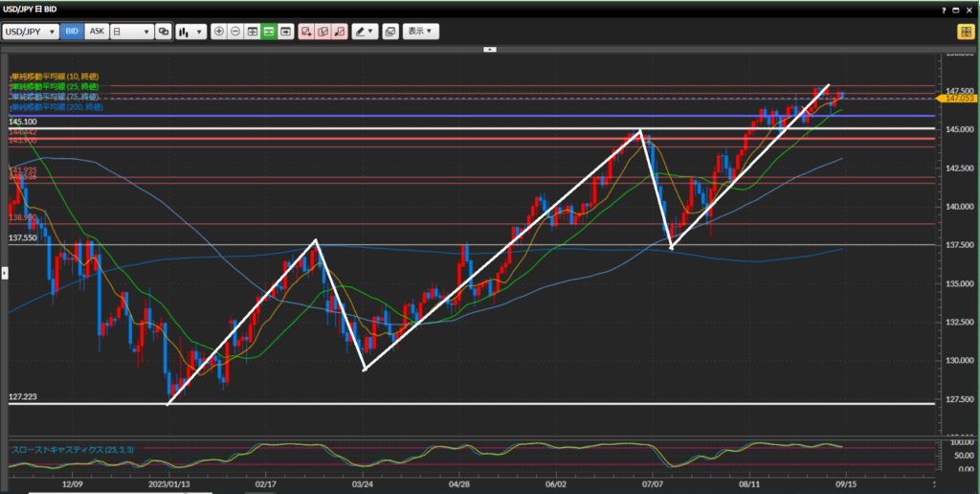Image resolution: width=980 pixels, height=494 pixels.
Task: Click the chart grid layout icon
Action: click(x=253, y=32)
